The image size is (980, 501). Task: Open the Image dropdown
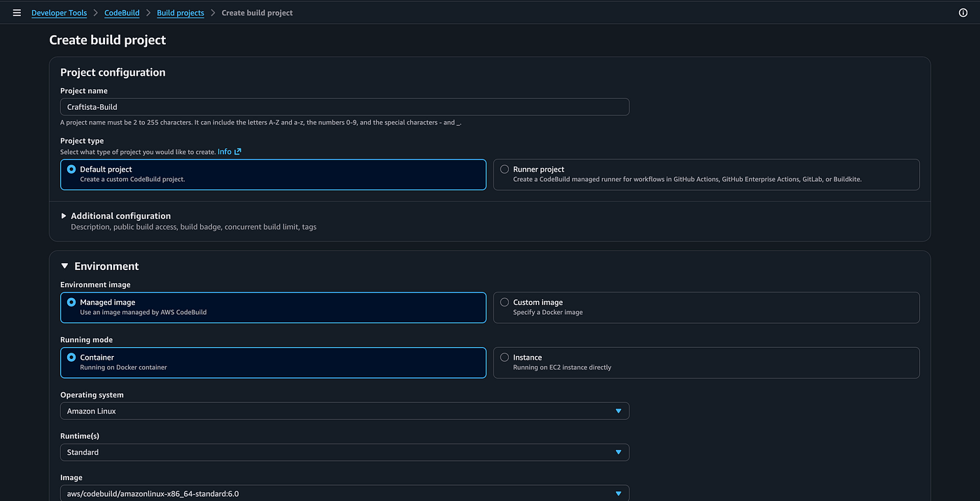pos(344,493)
